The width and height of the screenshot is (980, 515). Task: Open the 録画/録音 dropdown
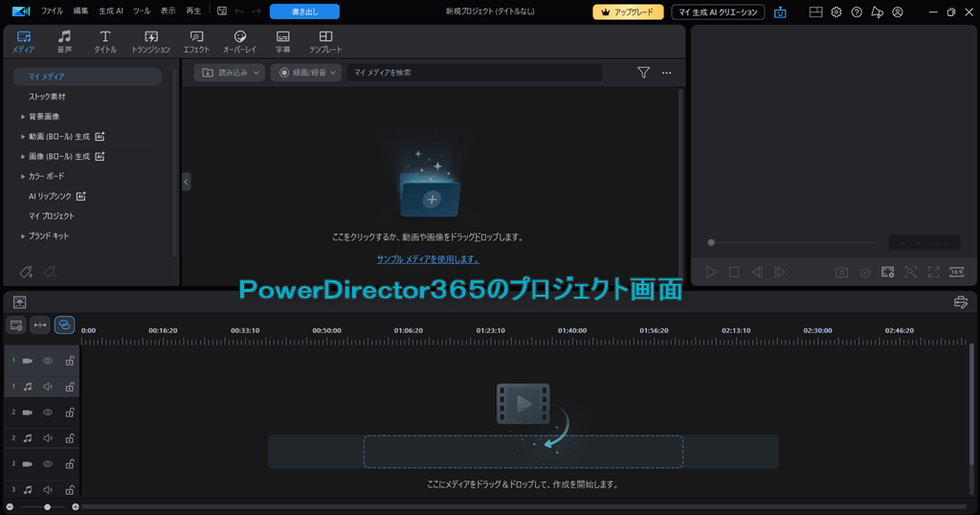point(306,73)
